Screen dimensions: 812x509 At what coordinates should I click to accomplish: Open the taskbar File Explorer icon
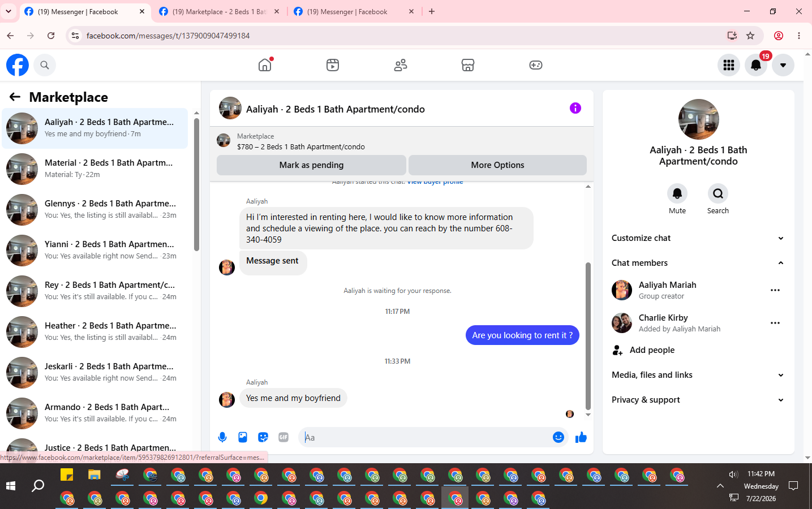pyautogui.click(x=94, y=475)
